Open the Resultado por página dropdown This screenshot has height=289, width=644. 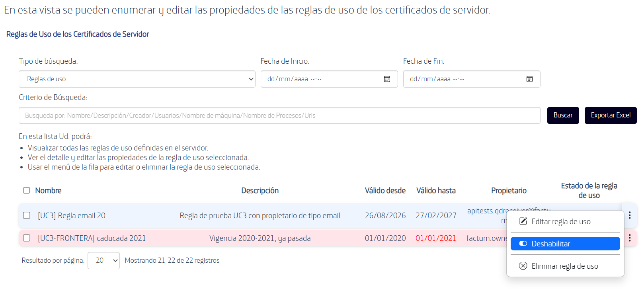coord(103,260)
